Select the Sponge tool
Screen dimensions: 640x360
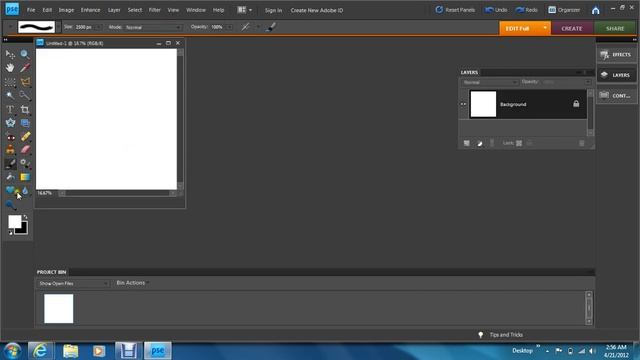(10, 204)
